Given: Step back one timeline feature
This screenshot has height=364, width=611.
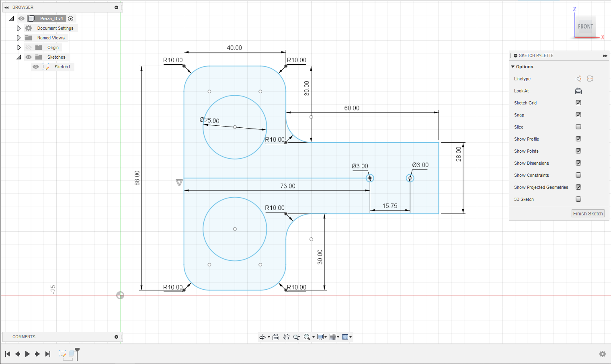Looking at the screenshot, I should pos(18,354).
